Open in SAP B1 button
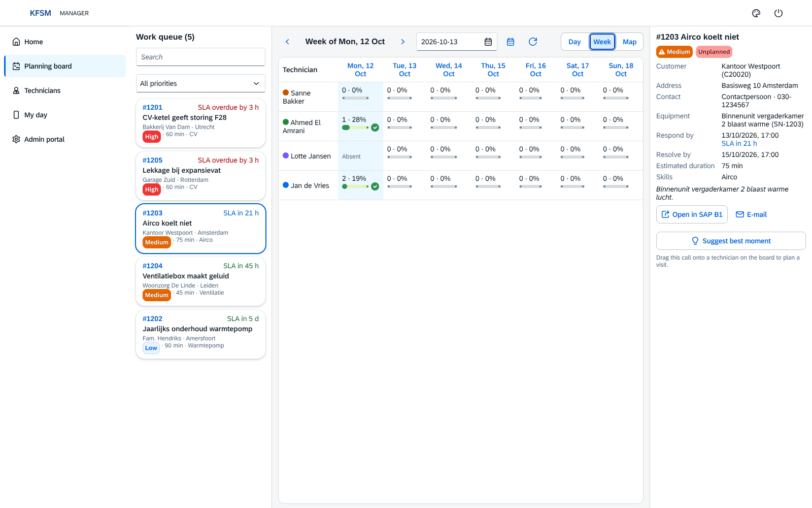 coord(692,214)
